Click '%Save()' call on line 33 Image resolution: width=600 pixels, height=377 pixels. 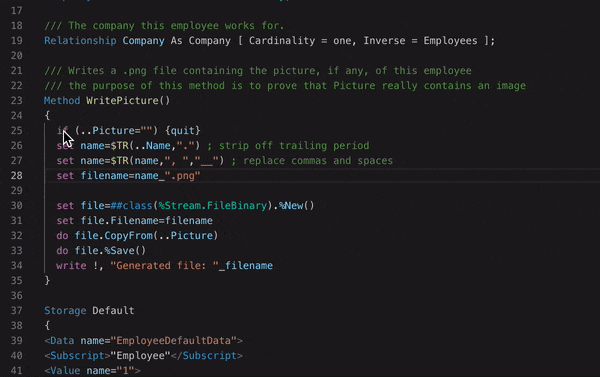pos(125,250)
